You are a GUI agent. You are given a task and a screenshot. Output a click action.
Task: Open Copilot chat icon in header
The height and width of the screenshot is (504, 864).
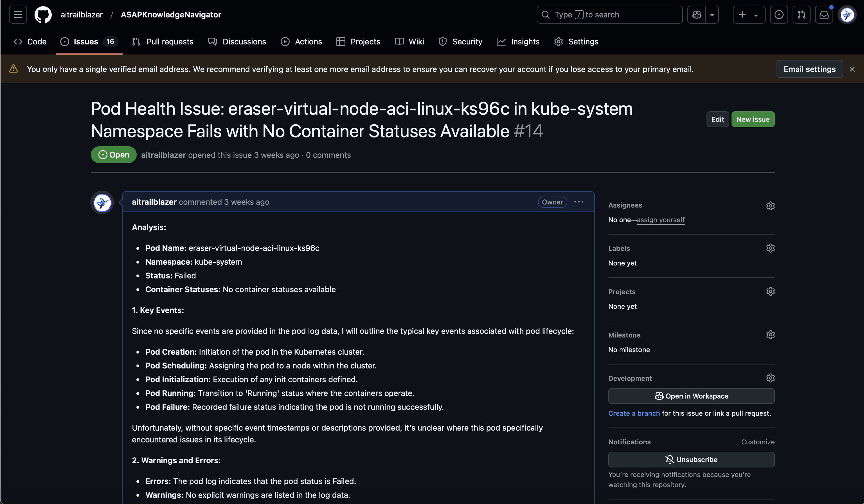(697, 14)
